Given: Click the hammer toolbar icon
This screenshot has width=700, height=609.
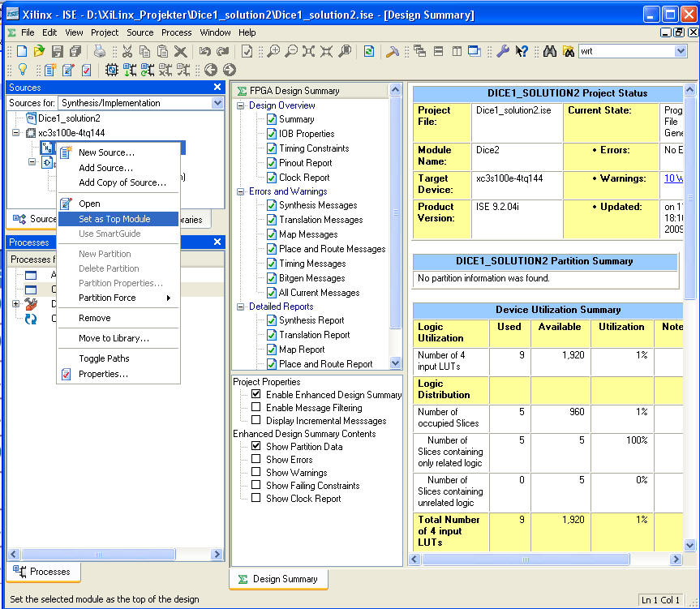Looking at the screenshot, I should [x=392, y=51].
